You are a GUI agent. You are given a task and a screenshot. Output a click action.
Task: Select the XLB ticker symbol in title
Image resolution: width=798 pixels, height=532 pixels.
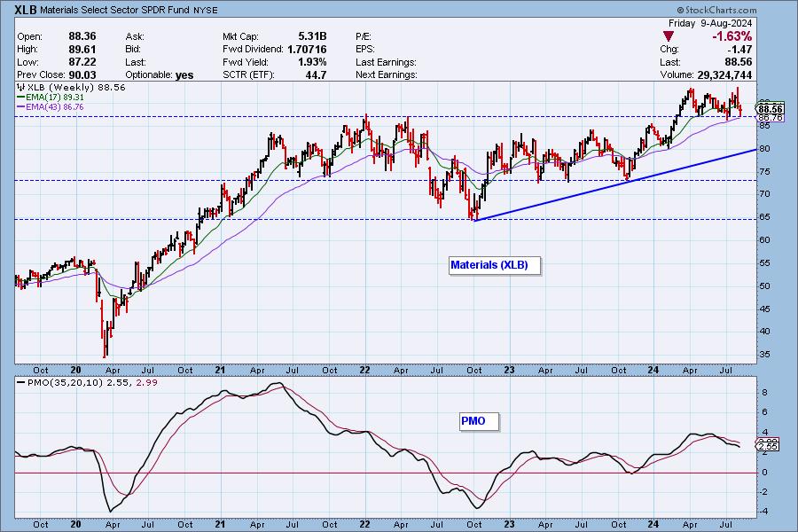(x=26, y=10)
